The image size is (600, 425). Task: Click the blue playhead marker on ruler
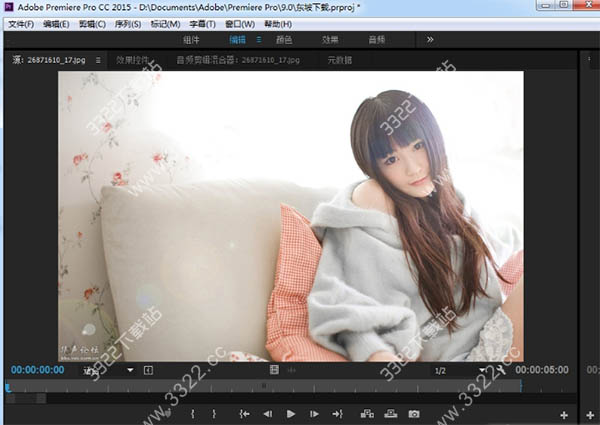point(8,388)
